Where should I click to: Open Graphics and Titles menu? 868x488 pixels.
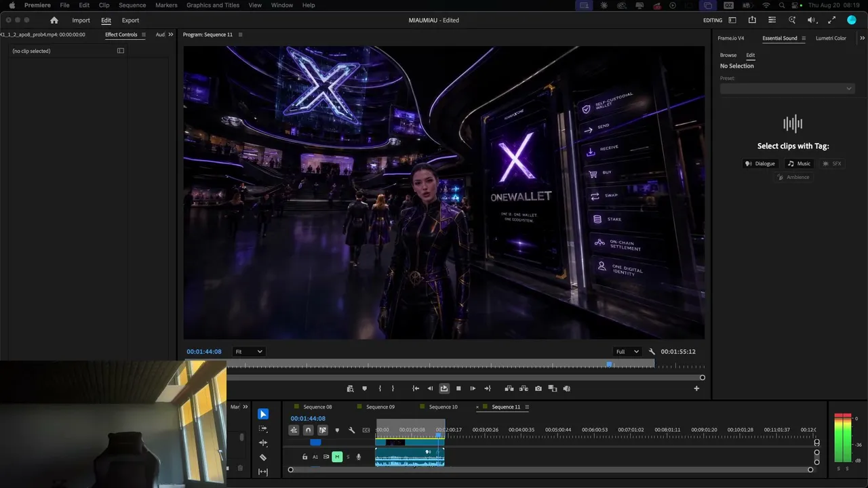pyautogui.click(x=213, y=5)
